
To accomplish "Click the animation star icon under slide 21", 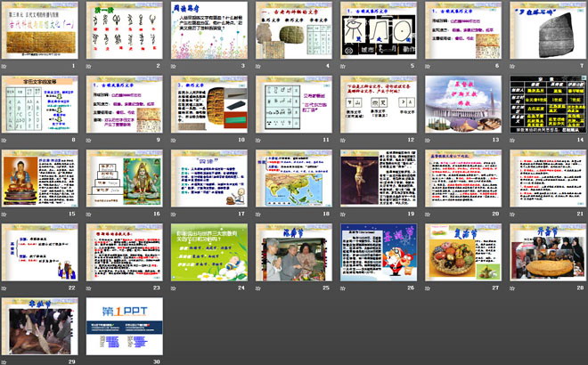I will 512,215.
